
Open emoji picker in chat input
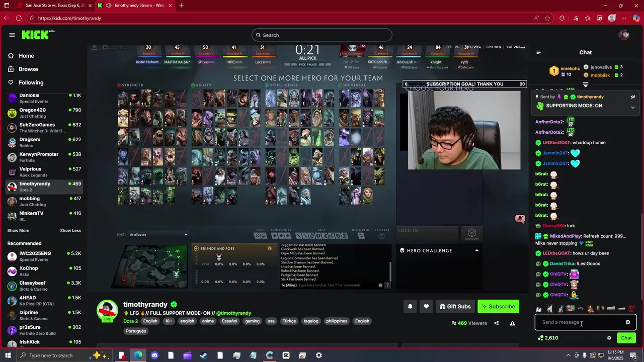627,322
